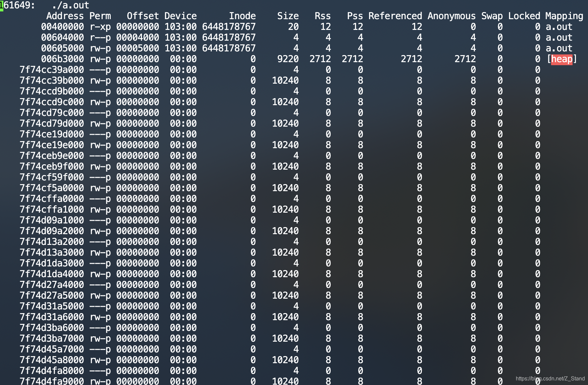Select address 7f74d4fa8000
Screen dimensions: 588x385
click(52, 371)
